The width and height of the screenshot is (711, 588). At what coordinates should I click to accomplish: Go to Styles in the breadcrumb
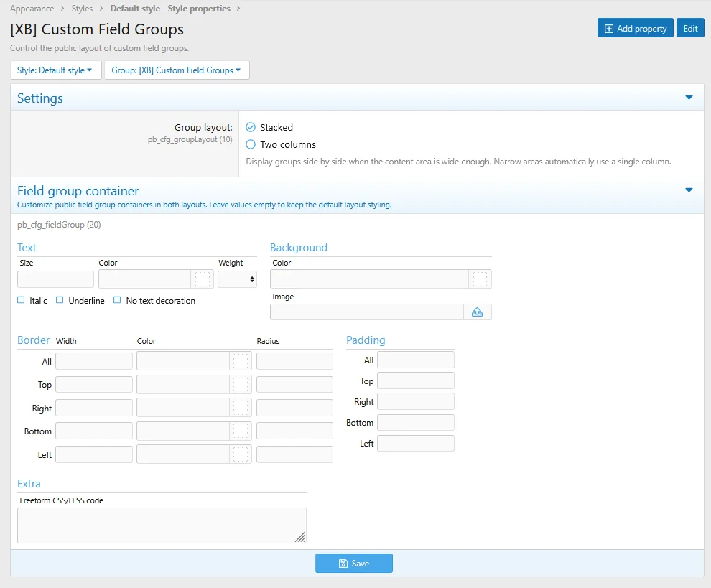click(82, 9)
